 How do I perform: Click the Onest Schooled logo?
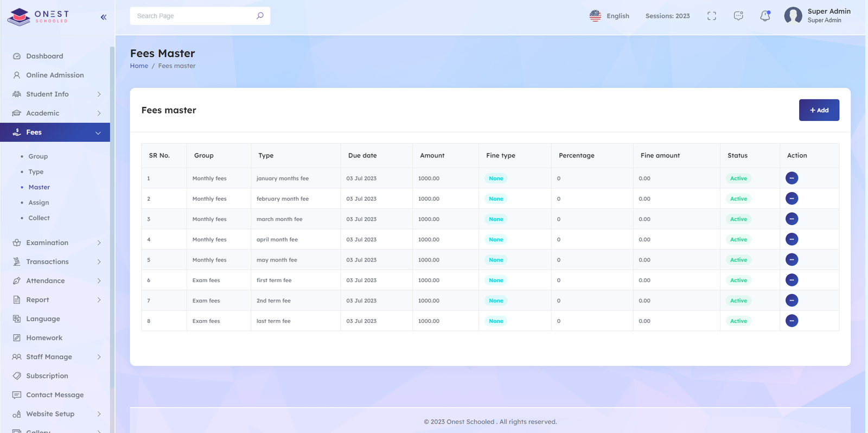pos(38,17)
